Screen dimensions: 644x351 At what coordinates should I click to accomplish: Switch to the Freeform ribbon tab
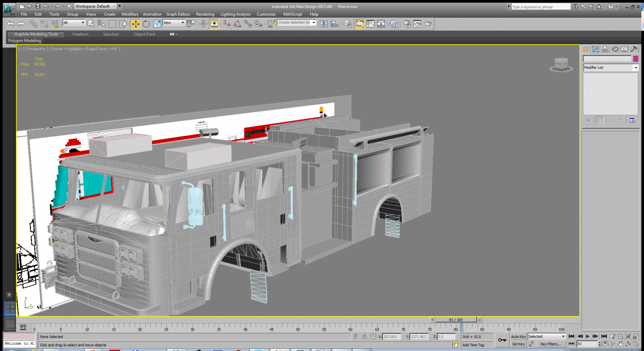(80, 34)
